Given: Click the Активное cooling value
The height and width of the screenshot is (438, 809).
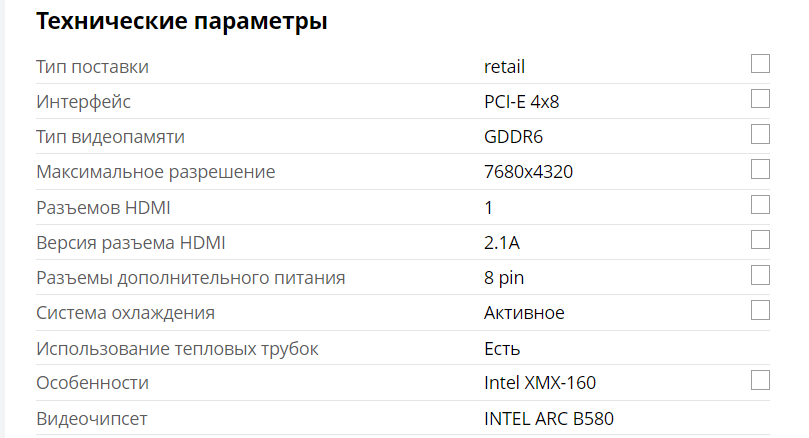Looking at the screenshot, I should 524,313.
